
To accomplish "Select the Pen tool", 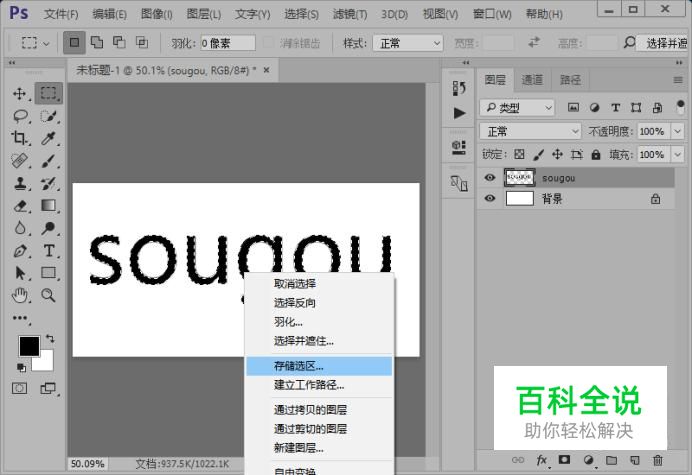I will (x=20, y=251).
